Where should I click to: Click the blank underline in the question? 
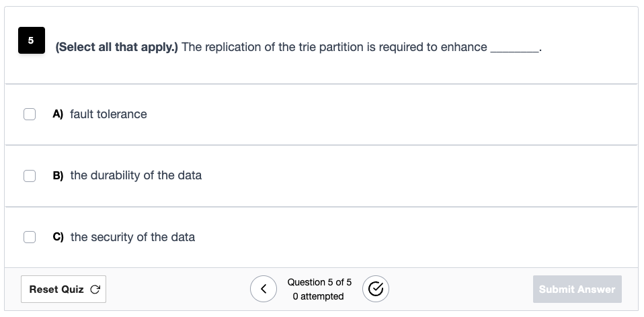pyautogui.click(x=515, y=49)
